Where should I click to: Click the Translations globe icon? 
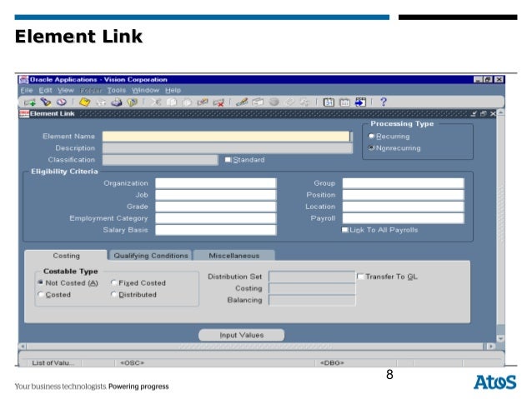click(274, 102)
